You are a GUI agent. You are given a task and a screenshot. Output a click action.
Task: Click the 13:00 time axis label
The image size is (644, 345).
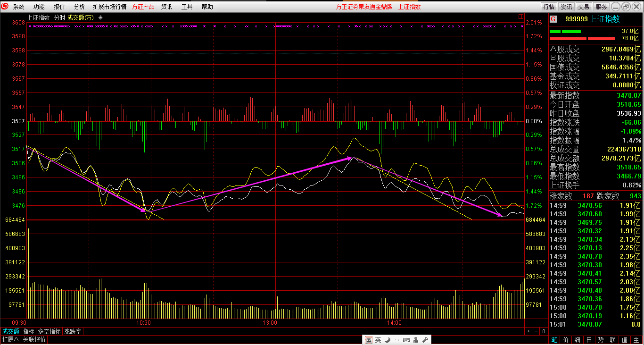click(270, 323)
